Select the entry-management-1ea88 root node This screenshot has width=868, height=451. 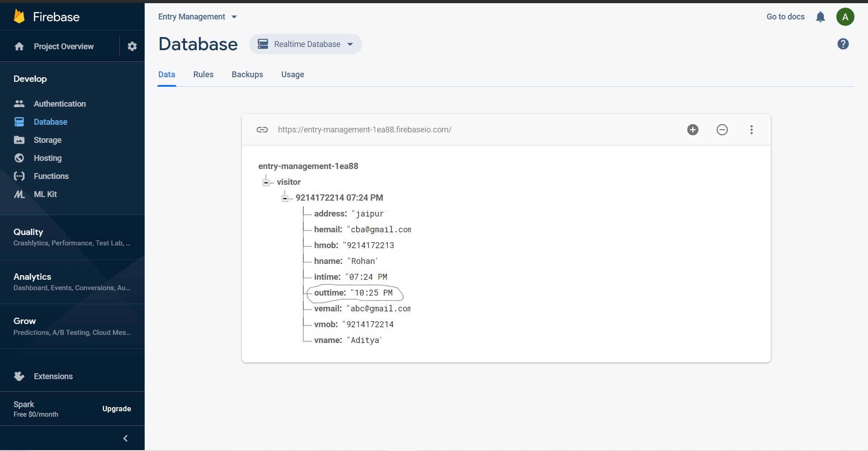coord(308,166)
